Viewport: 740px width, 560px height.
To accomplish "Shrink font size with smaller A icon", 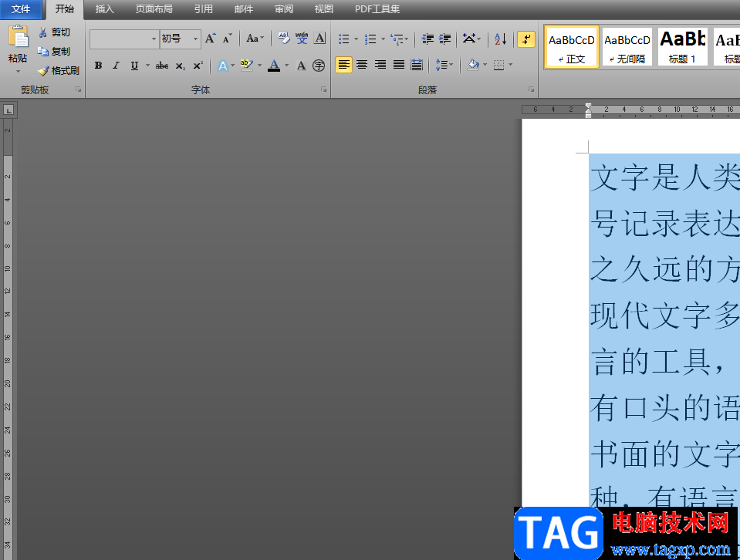I will tap(228, 39).
